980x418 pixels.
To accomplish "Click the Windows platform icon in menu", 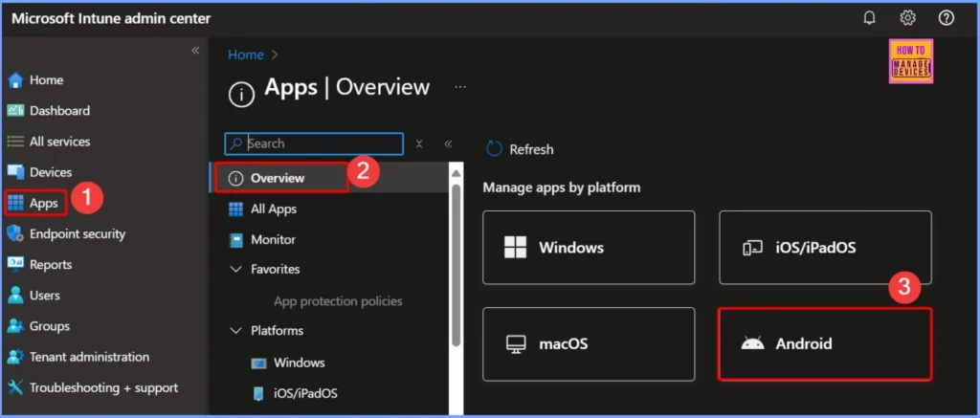I will tap(258, 363).
